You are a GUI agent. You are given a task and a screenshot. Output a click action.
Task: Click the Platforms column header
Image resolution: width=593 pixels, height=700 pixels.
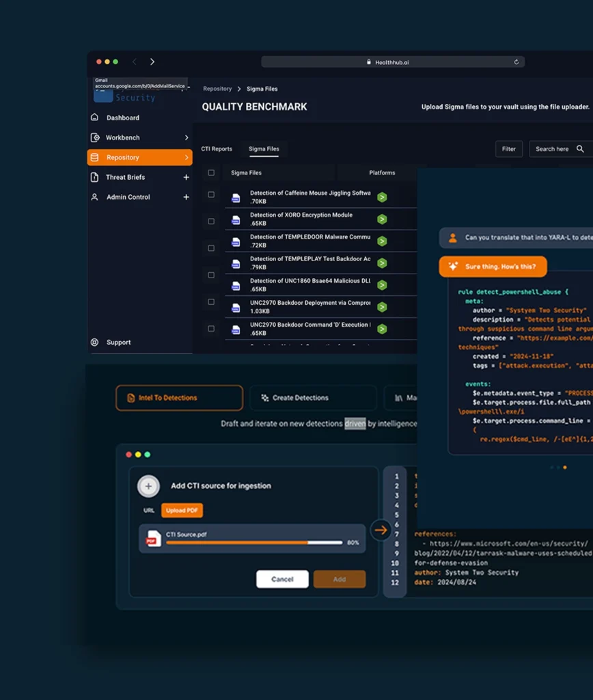pos(382,173)
